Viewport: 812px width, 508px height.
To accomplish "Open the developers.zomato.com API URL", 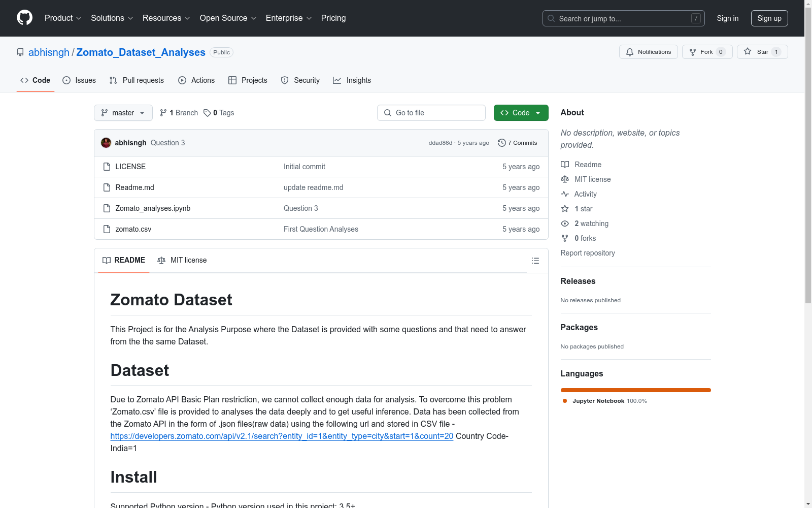I will 282,436.
